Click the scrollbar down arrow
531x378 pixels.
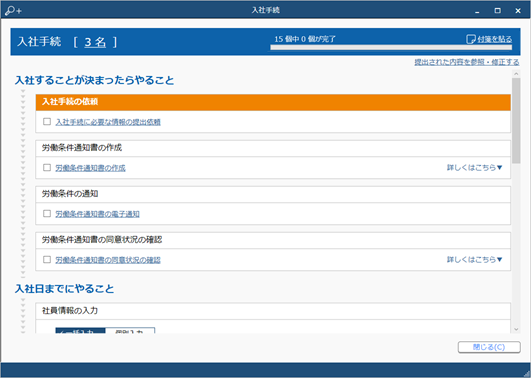click(516, 329)
